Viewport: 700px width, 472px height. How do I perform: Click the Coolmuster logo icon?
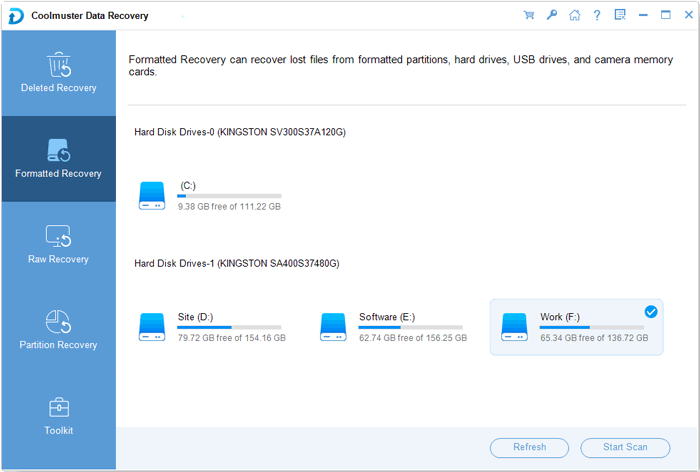(16, 16)
